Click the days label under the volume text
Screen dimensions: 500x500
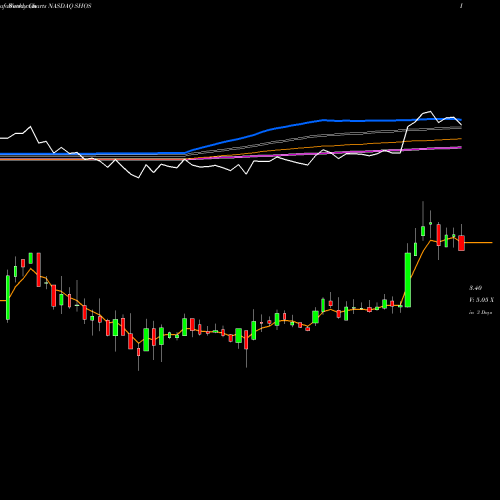tap(480, 313)
